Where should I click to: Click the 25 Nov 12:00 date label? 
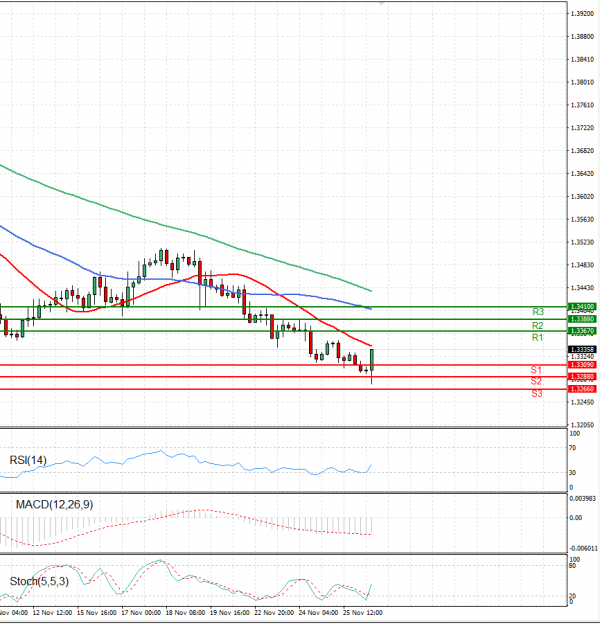click(x=362, y=613)
